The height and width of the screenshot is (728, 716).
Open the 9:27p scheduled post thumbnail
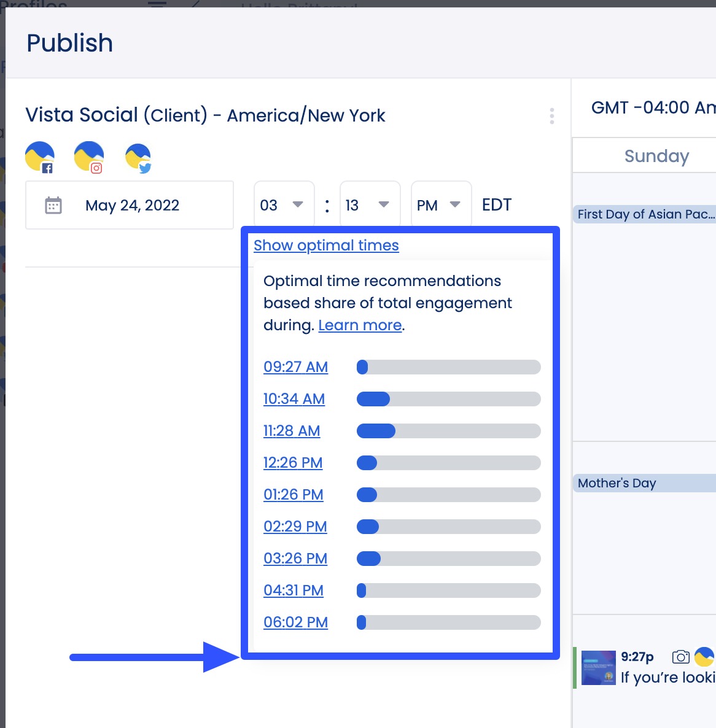(x=598, y=668)
